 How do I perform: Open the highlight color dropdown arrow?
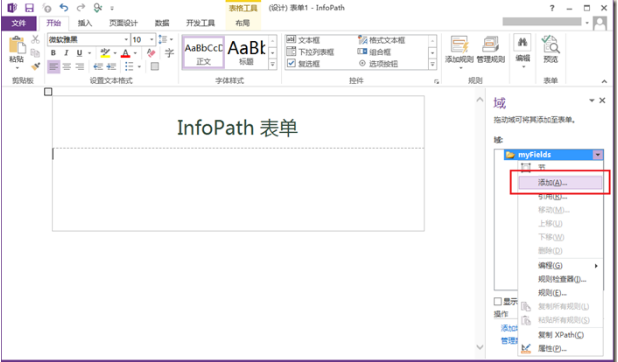click(115, 53)
